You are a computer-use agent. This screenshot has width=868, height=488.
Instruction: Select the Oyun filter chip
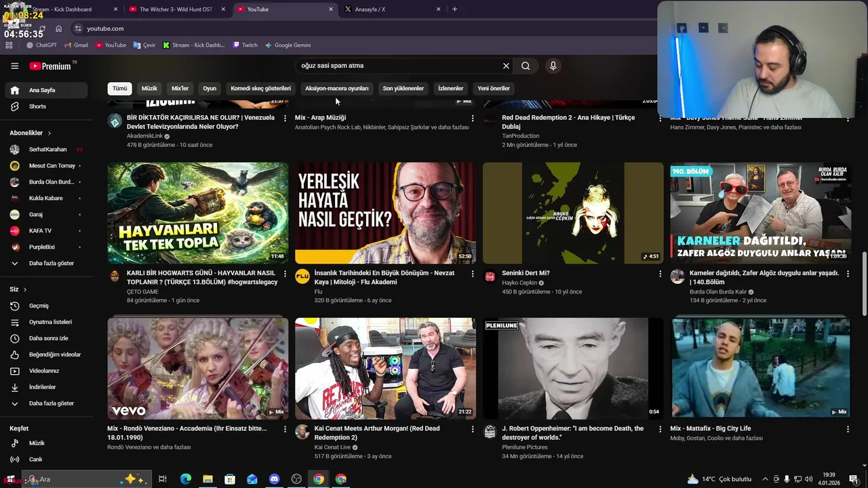[210, 88]
